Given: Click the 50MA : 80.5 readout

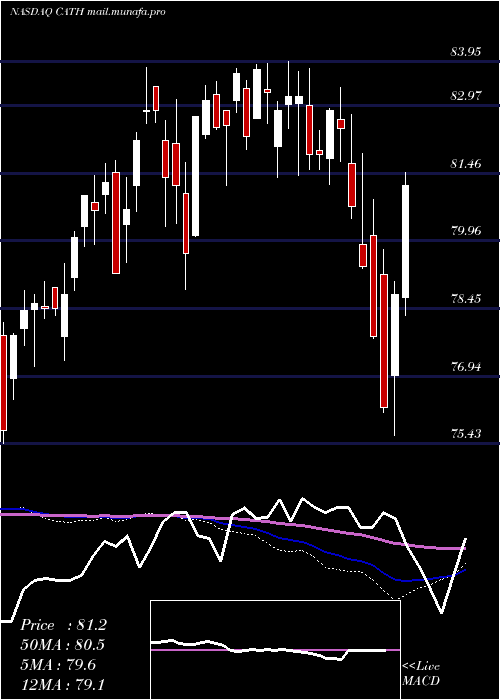Looking at the screenshot, I should (x=63, y=645).
